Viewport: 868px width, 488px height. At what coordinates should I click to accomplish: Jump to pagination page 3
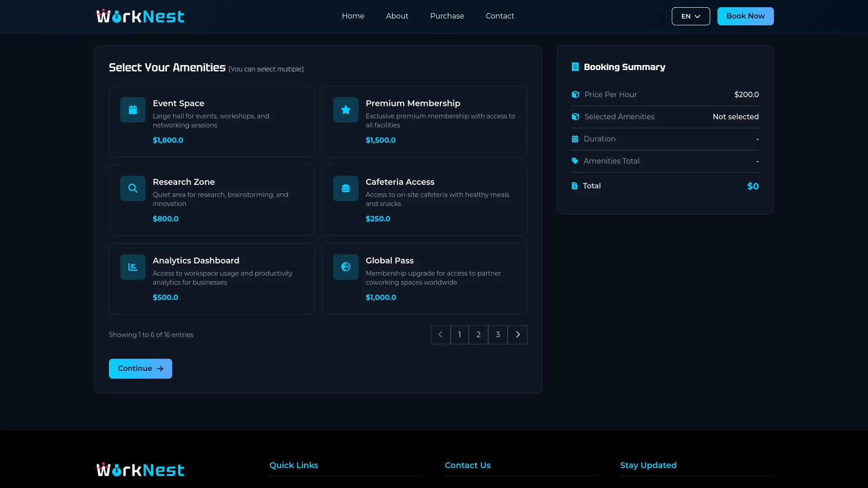tap(498, 335)
